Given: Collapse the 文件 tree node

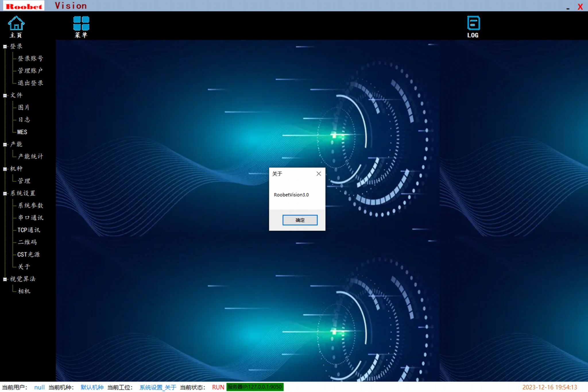Looking at the screenshot, I should [5, 96].
